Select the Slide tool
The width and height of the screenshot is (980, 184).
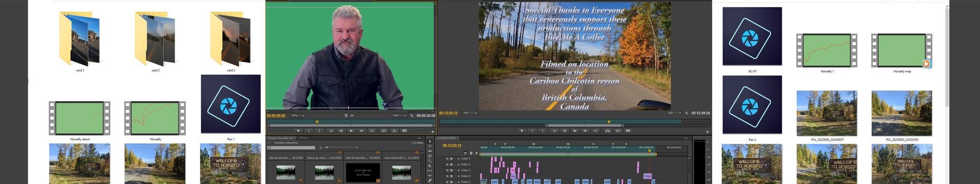click(430, 176)
